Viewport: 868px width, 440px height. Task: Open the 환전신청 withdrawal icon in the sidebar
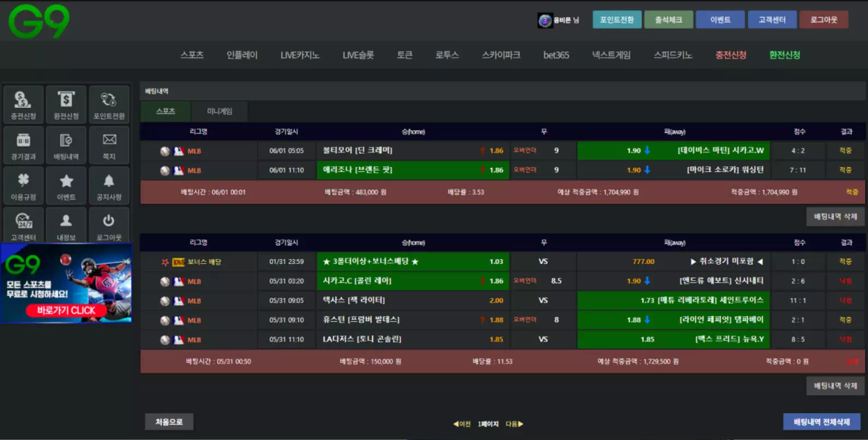(x=66, y=104)
